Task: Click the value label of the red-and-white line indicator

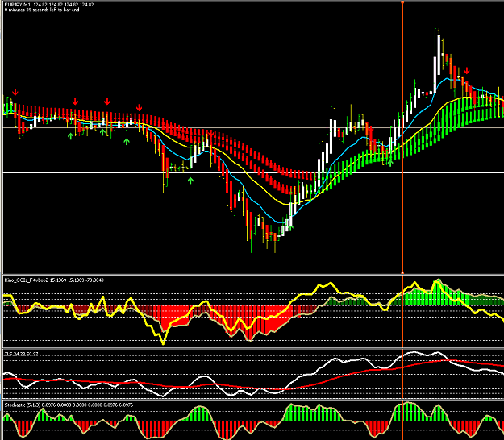Action: click(x=22, y=354)
